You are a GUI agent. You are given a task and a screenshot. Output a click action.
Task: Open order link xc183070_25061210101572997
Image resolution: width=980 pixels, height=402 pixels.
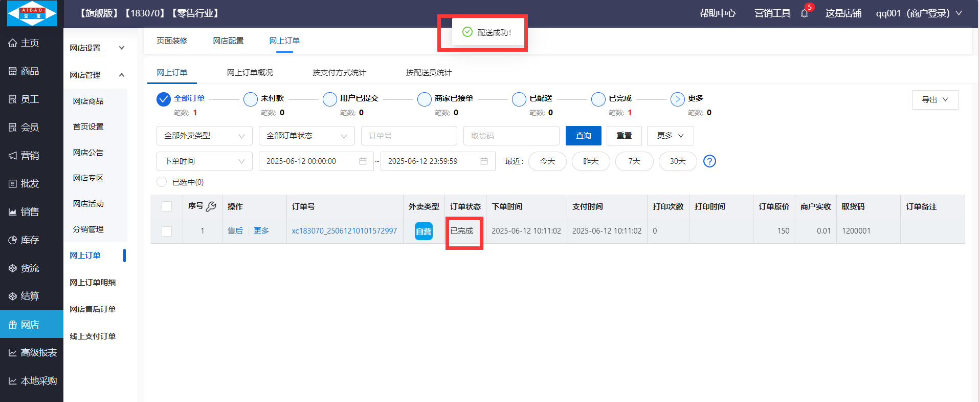344,231
